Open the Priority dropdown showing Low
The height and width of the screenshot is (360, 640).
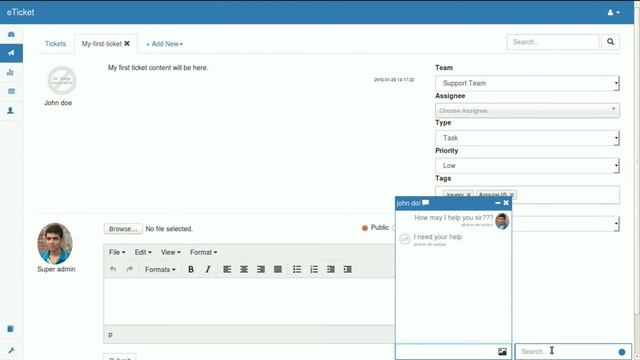527,166
